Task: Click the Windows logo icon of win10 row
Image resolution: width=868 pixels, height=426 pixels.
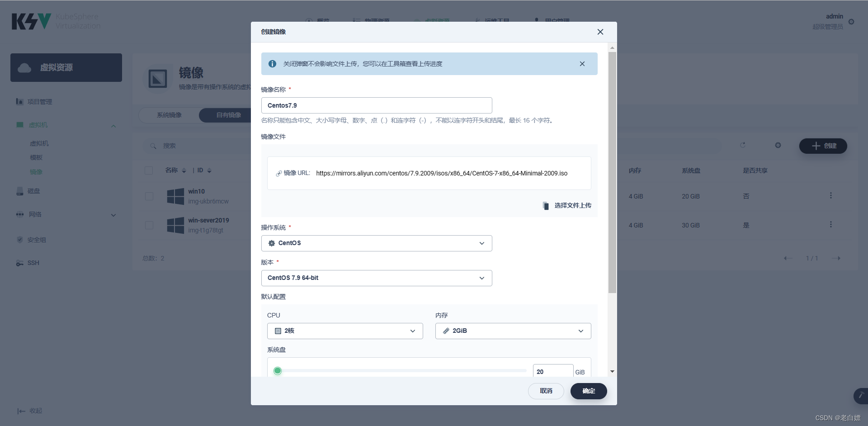Action: 175,196
